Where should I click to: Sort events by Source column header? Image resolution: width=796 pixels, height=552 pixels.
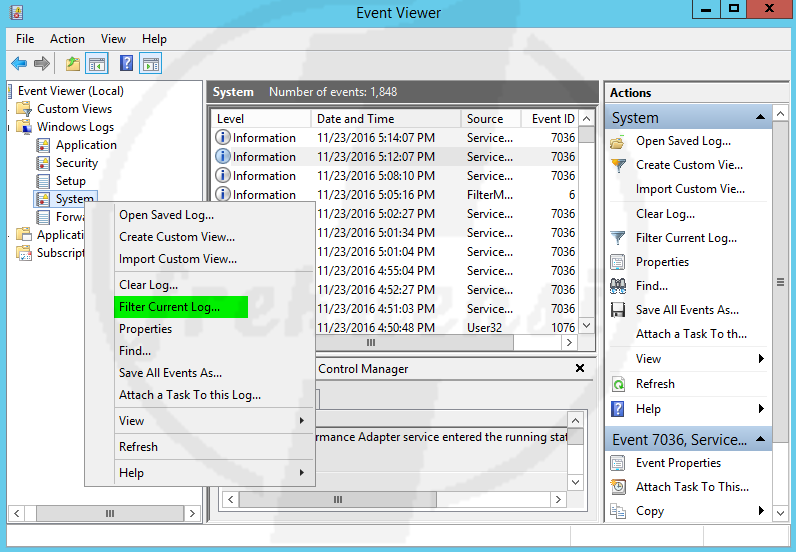click(490, 119)
